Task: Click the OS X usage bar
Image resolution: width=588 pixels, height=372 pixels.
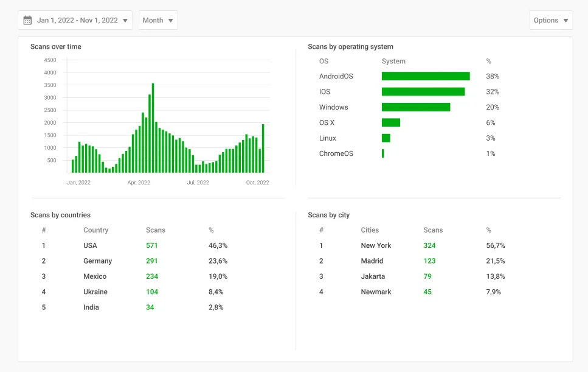Action: [x=391, y=122]
